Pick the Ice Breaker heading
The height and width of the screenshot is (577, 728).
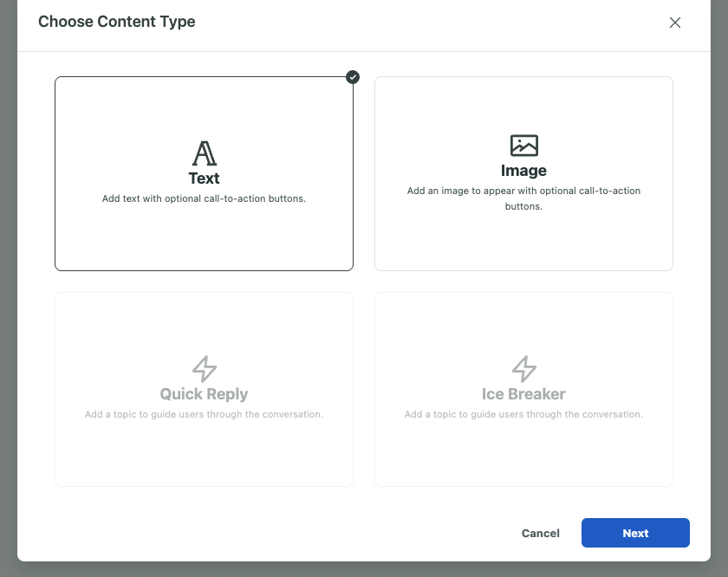click(x=523, y=393)
